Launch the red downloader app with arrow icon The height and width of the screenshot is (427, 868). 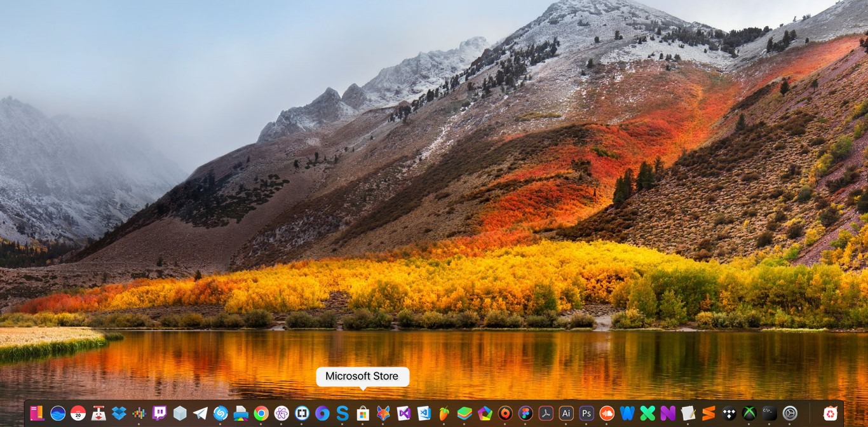tap(98, 413)
